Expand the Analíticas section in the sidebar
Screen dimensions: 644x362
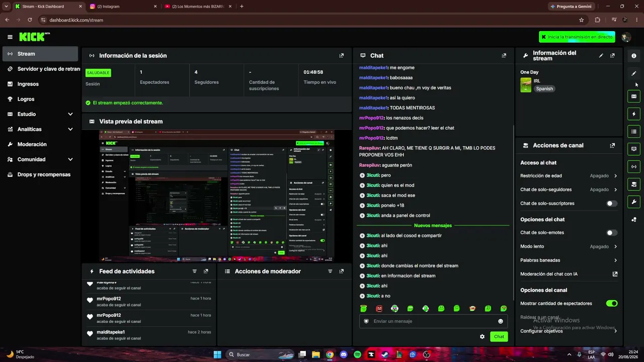coord(40,129)
